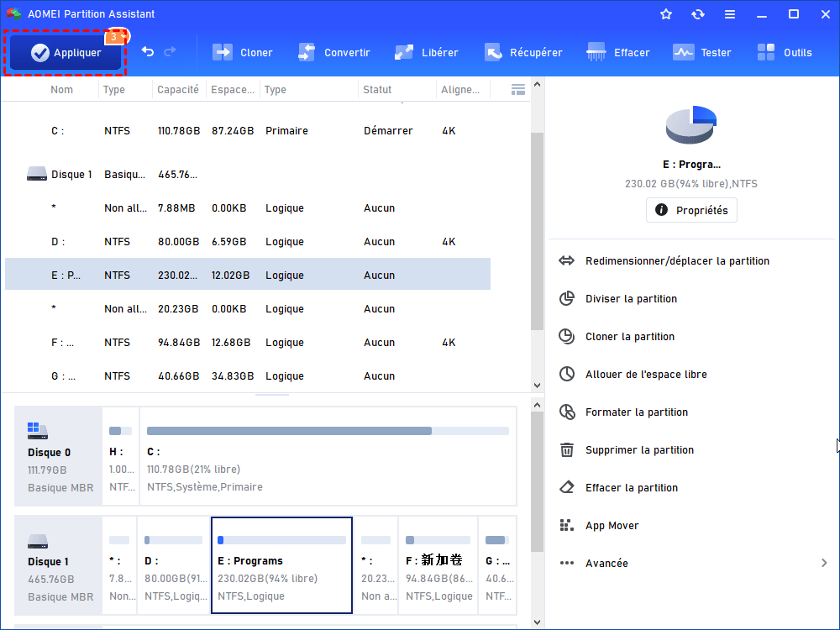The image size is (840, 630).
Task: Open the column settings list icon
Action: click(518, 90)
